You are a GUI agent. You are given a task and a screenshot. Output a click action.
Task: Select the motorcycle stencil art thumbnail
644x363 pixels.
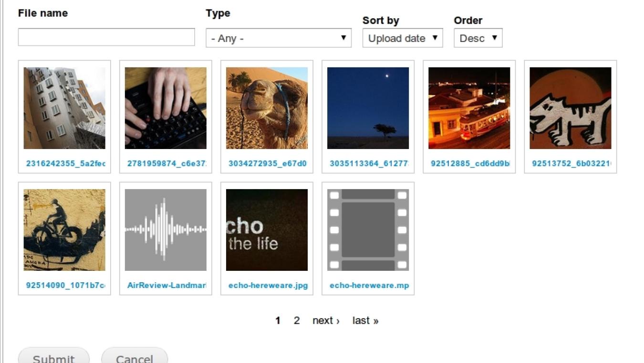click(x=64, y=230)
